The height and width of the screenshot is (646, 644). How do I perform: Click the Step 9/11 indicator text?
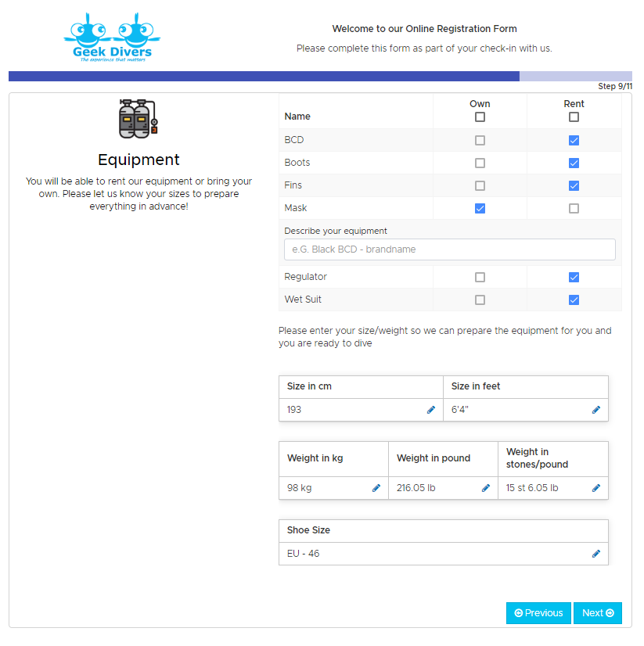(615, 86)
